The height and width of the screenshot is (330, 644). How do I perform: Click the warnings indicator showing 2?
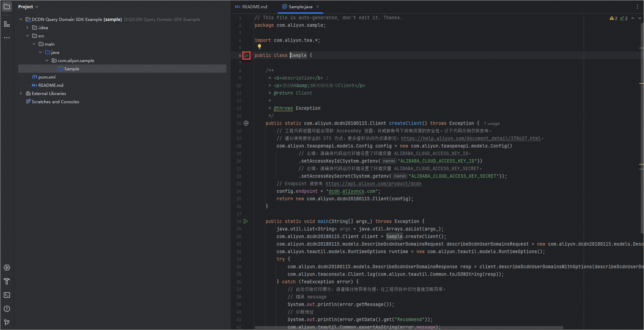pos(613,18)
